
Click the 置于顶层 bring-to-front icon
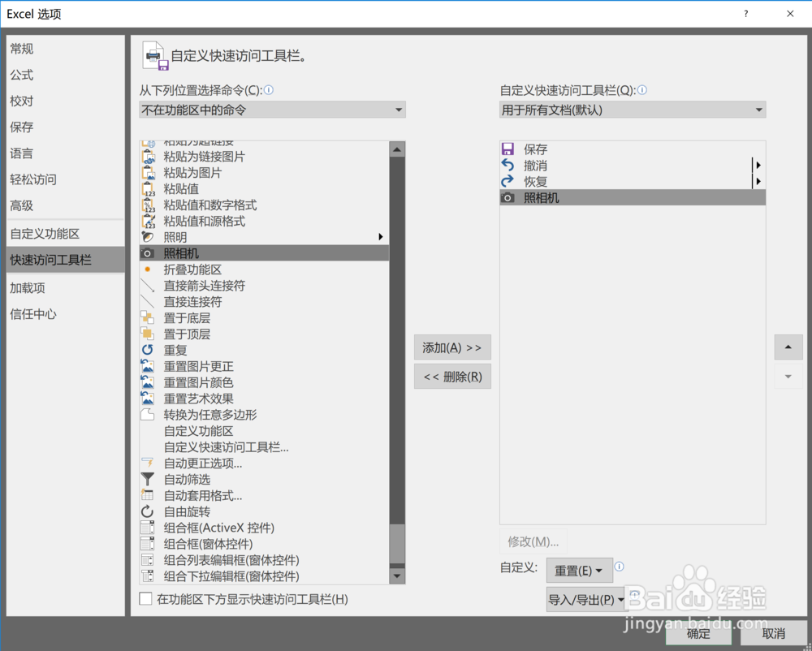click(148, 334)
